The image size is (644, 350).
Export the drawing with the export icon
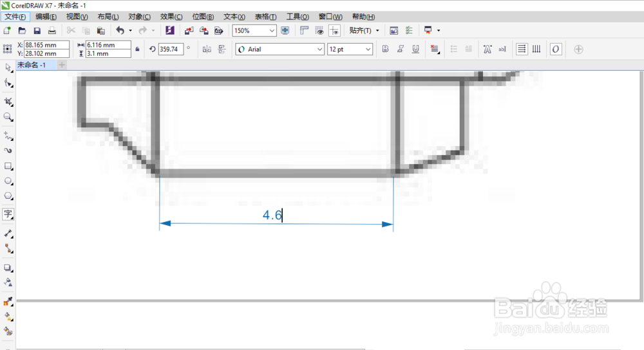pyautogui.click(x=204, y=30)
